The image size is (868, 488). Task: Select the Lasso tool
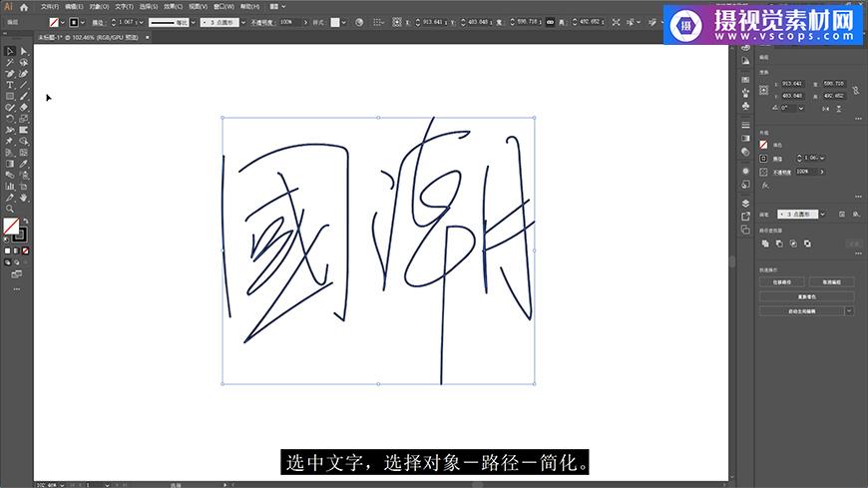23,63
